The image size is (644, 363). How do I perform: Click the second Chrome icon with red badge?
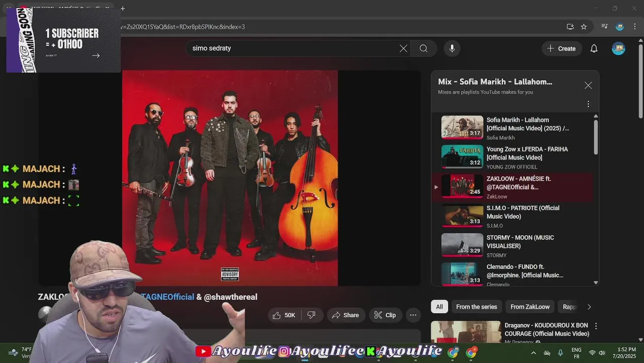pyautogui.click(x=471, y=353)
